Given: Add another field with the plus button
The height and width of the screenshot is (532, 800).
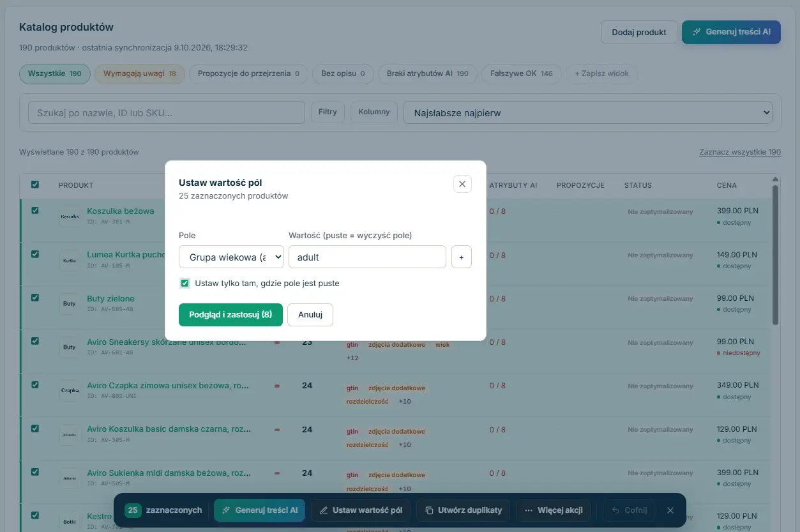Looking at the screenshot, I should click(x=462, y=257).
